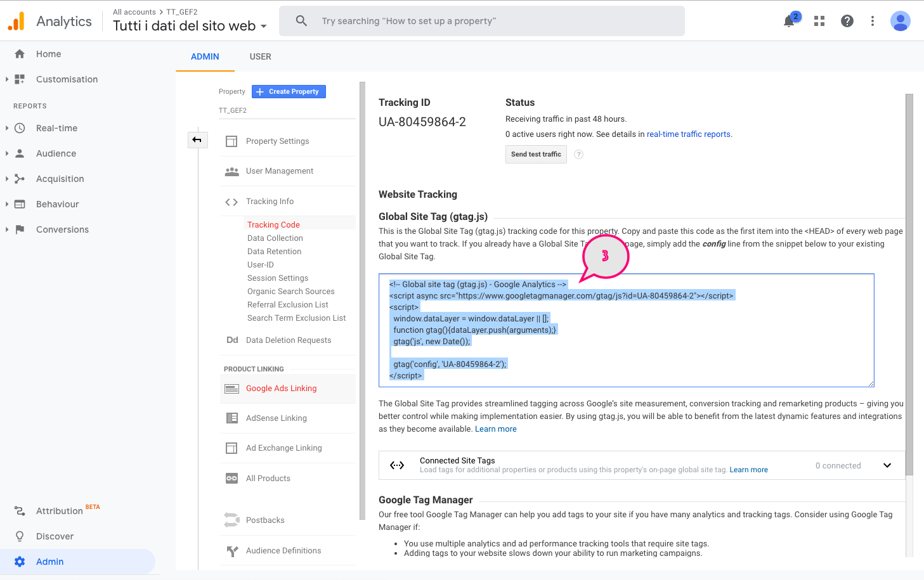Image resolution: width=924 pixels, height=580 pixels.
Task: Click inside the gtag.js code textarea
Action: [627, 330]
